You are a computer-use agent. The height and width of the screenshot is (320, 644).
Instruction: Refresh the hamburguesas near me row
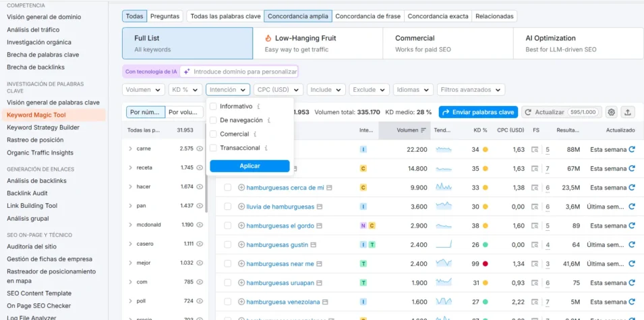(x=632, y=264)
